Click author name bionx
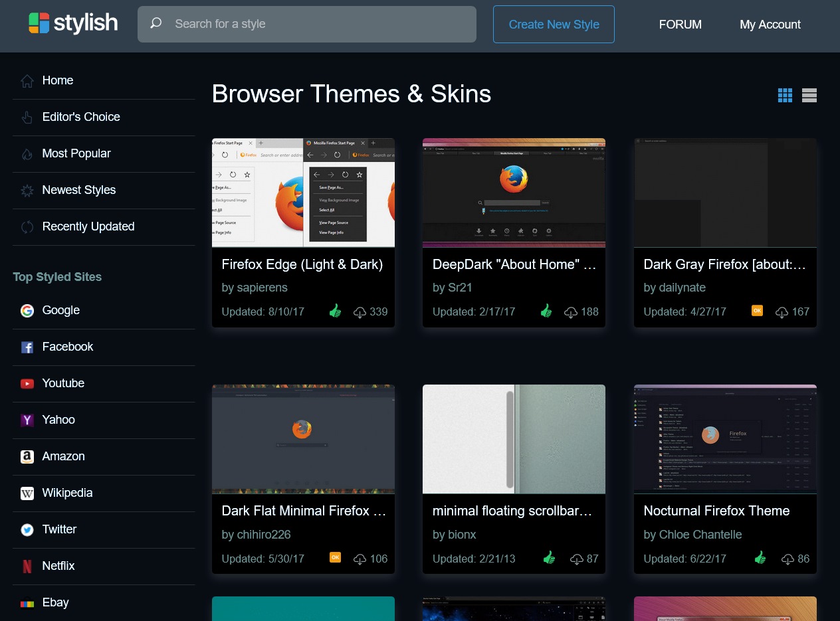The height and width of the screenshot is (621, 840). tap(462, 535)
